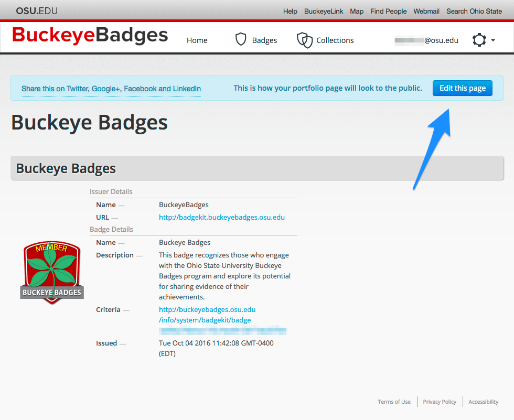This screenshot has height=420, width=514.
Task: Click the Edit this page button
Action: (462, 88)
